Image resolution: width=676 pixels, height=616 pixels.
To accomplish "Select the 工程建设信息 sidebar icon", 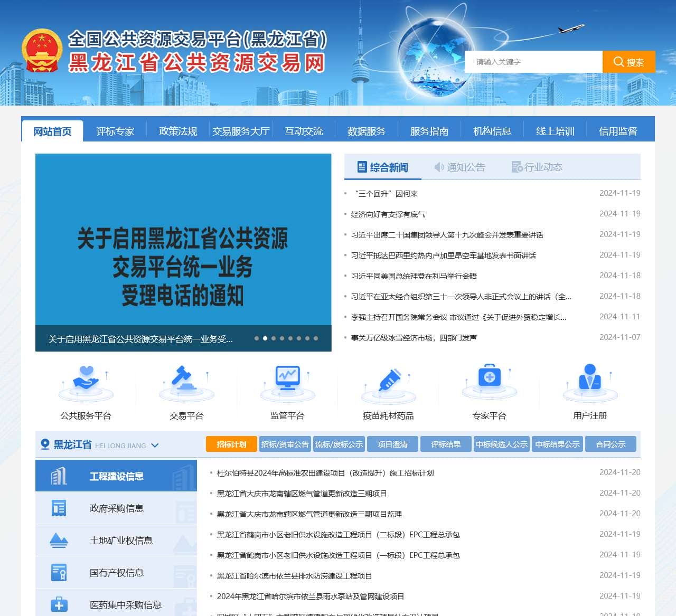I will point(58,476).
